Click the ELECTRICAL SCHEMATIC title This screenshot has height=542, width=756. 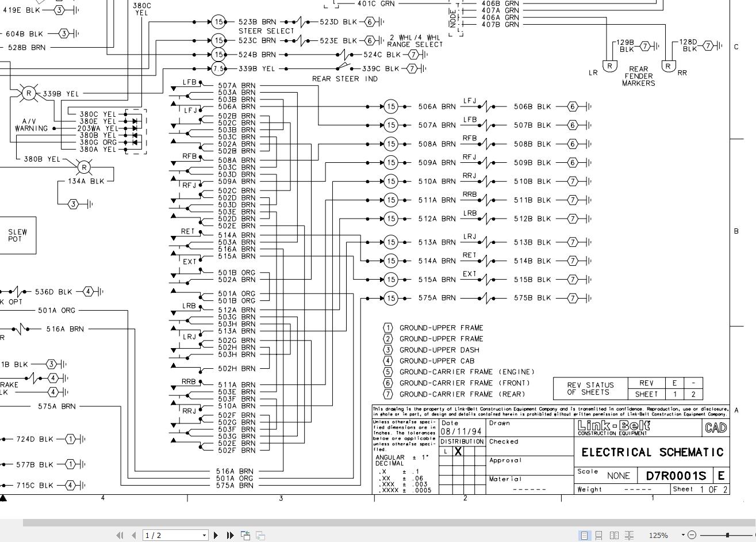tap(653, 452)
